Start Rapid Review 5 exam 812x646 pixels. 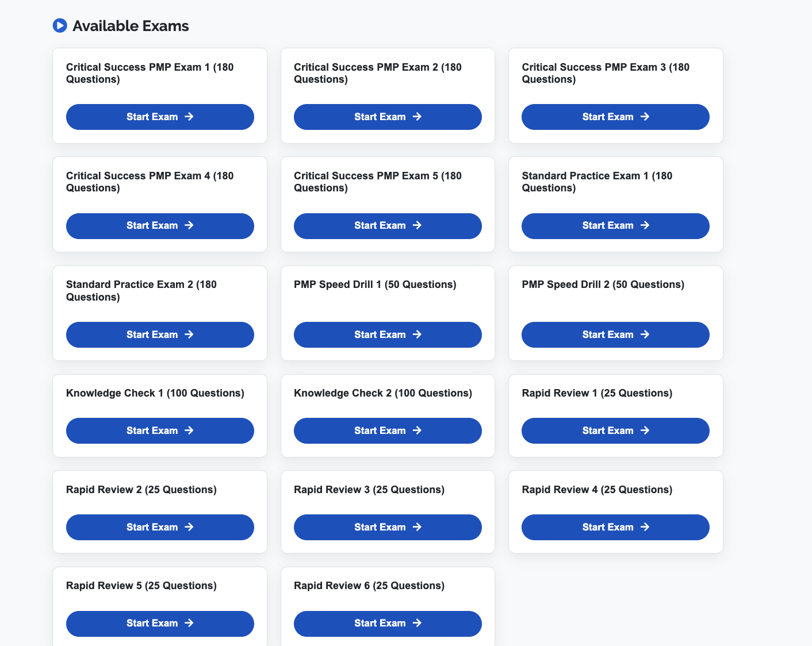[x=160, y=624]
